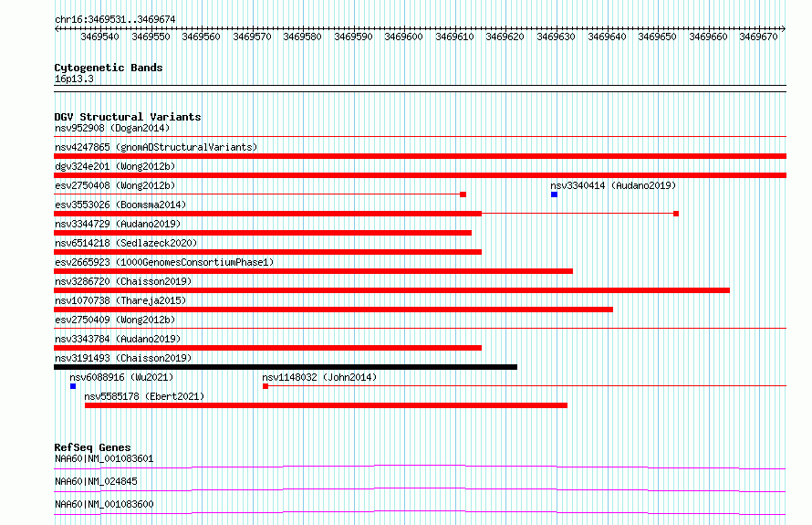Click the nsv3340414 (Audano2019) label
Screen dimensions: 812x525
613,185
